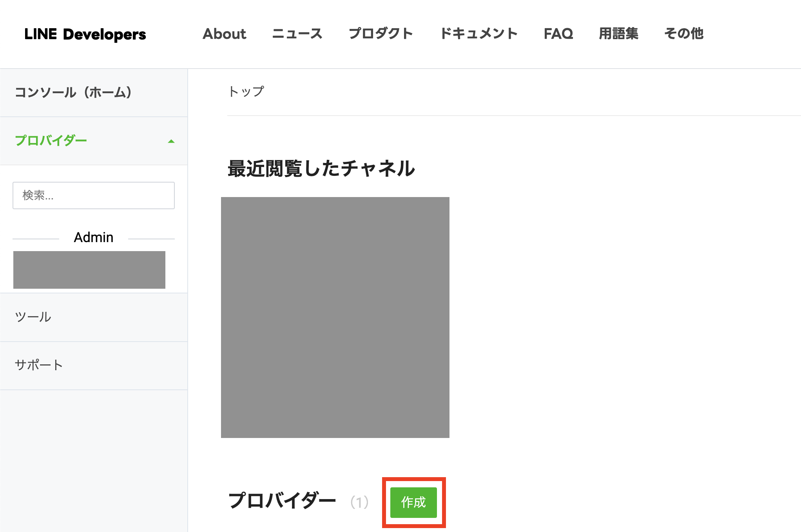Open the About menu item
Image resolution: width=801 pixels, height=532 pixels.
(x=224, y=34)
